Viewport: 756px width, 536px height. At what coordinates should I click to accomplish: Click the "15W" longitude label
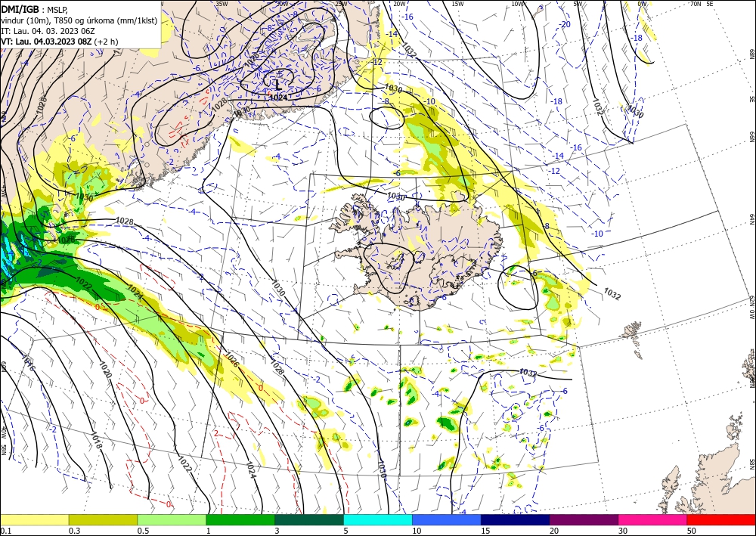click(x=458, y=4)
